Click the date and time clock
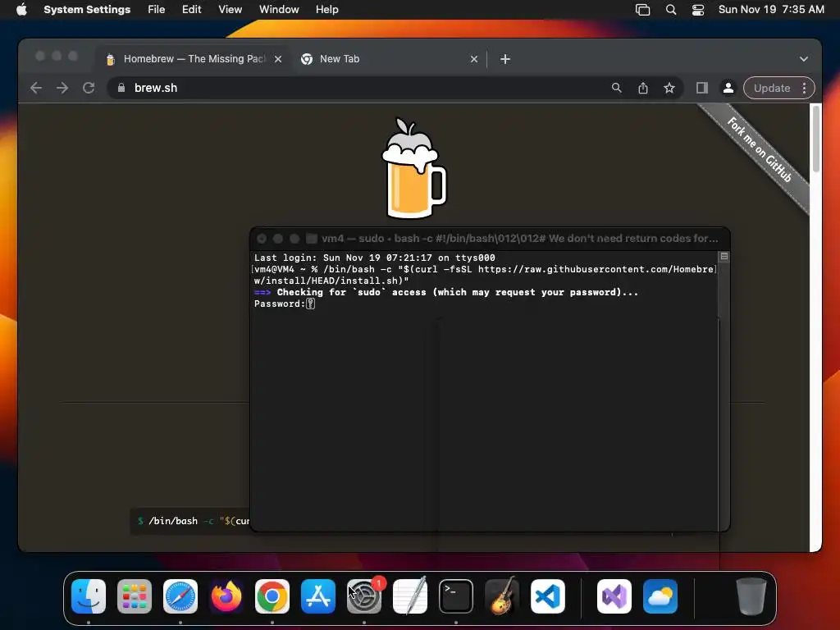The image size is (840, 630). coord(771,10)
